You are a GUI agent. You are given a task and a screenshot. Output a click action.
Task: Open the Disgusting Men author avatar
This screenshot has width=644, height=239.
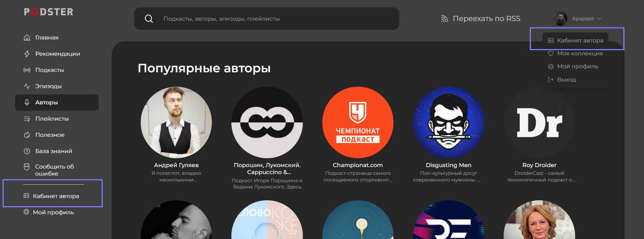pos(448,122)
